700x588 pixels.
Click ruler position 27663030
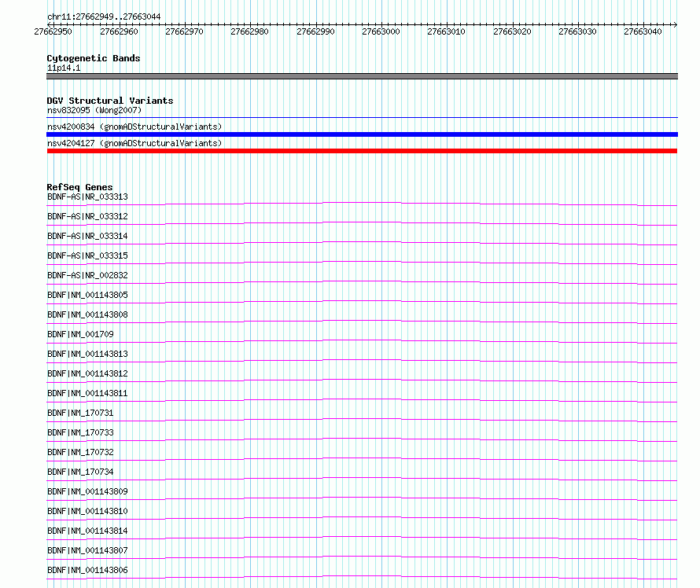click(x=577, y=31)
